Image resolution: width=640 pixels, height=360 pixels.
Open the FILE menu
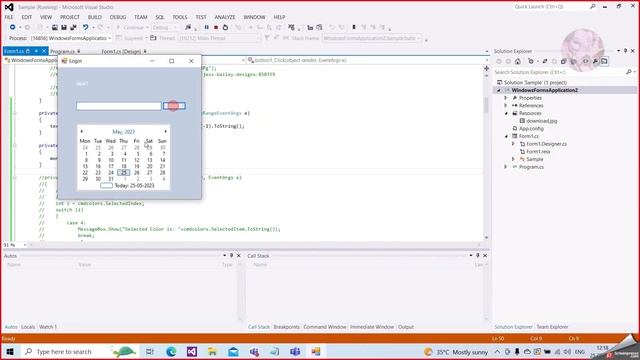[x=9, y=17]
